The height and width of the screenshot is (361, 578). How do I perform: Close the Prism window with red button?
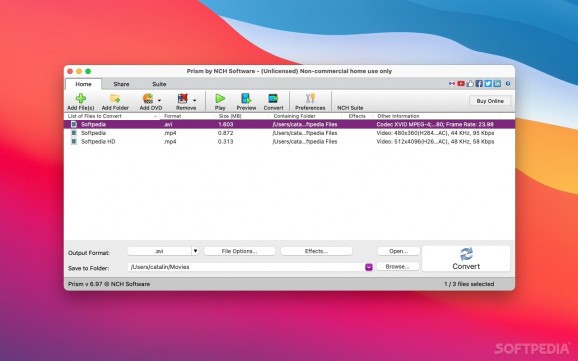[x=70, y=71]
